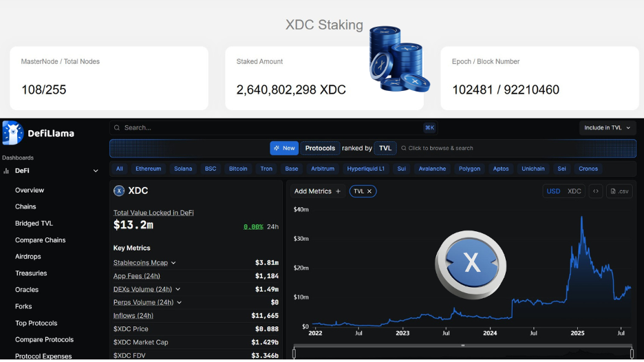This screenshot has height=362, width=644.
Task: Open Forks in the sidebar
Action: tap(23, 306)
